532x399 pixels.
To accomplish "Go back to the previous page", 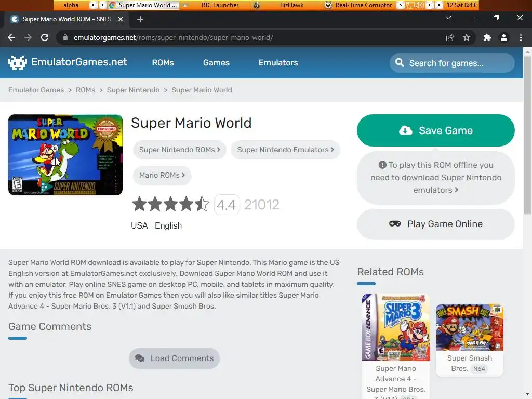I will 11,37.
